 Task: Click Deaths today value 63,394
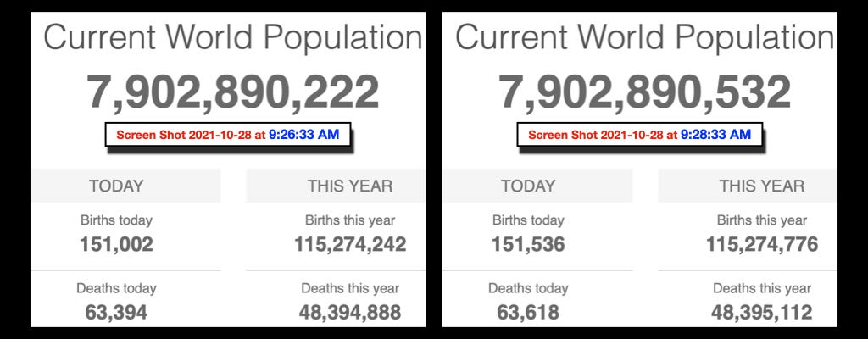(116, 313)
